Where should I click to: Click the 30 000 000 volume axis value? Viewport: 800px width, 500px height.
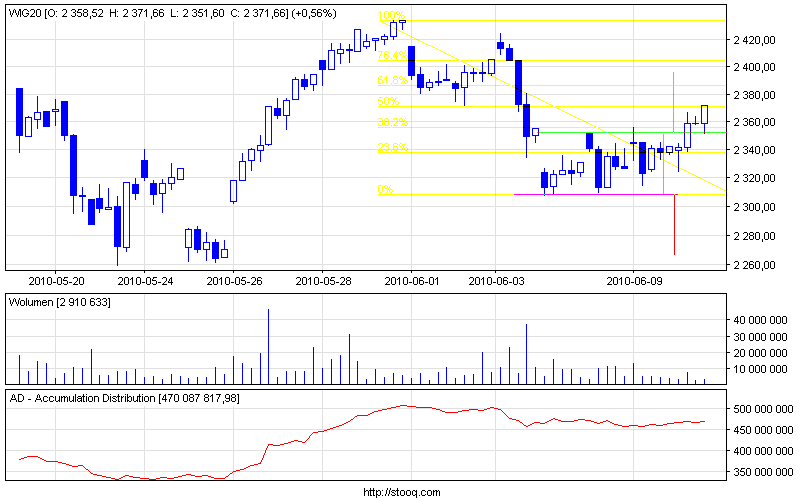pyautogui.click(x=760, y=337)
